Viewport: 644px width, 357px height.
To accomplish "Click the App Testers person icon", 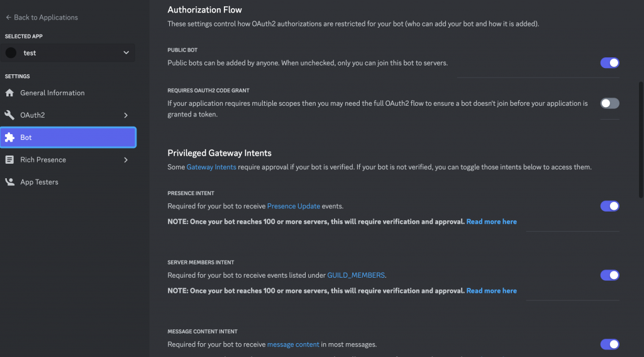I will click(x=9, y=182).
